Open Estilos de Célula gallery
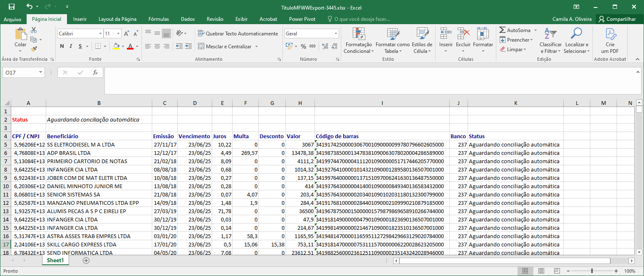 [422, 40]
